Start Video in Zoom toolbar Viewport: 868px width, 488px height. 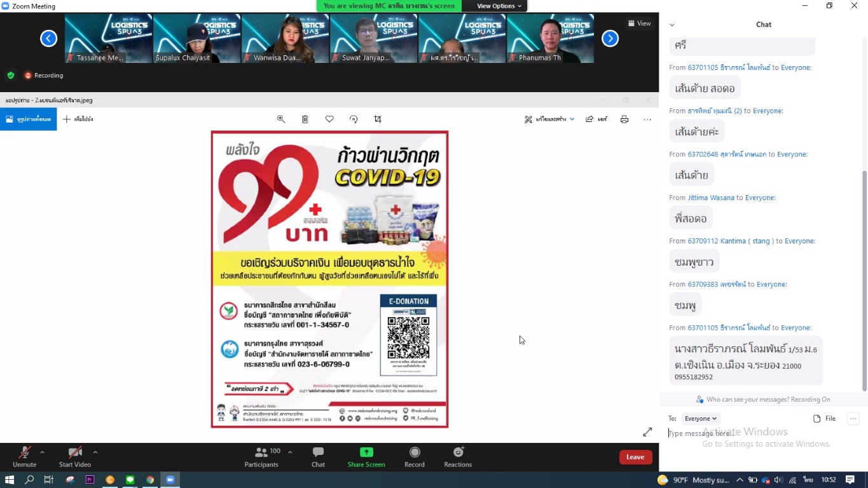pyautogui.click(x=75, y=456)
